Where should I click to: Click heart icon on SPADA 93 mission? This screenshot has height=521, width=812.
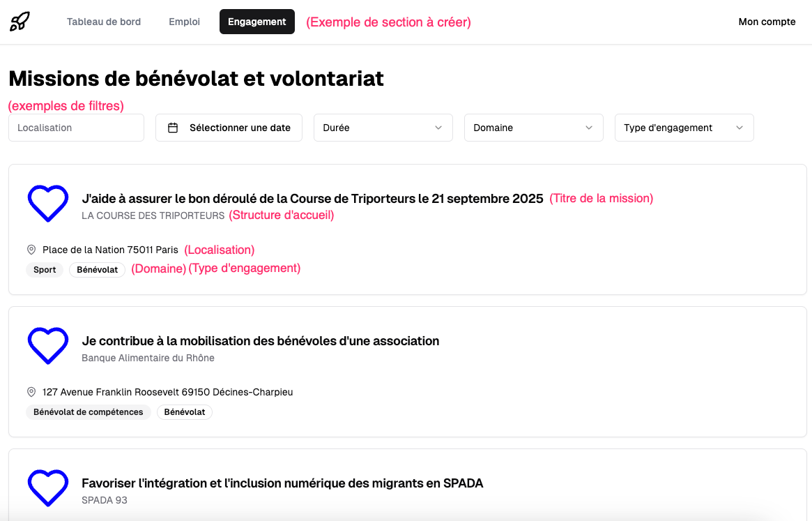click(47, 488)
